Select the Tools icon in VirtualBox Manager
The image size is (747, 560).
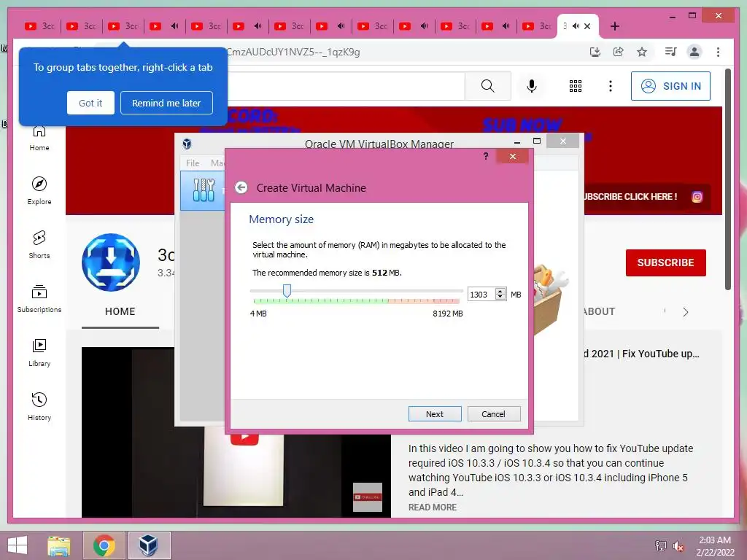(204, 190)
